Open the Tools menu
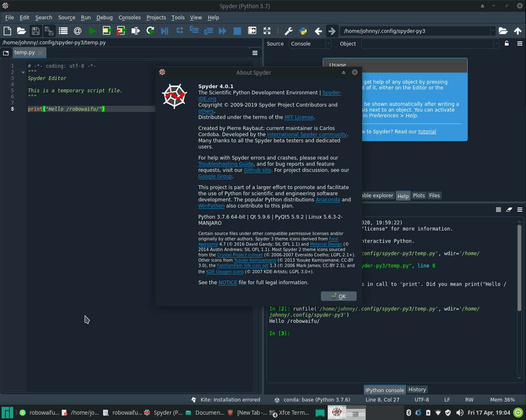The width and height of the screenshot is (526, 420). (178, 18)
